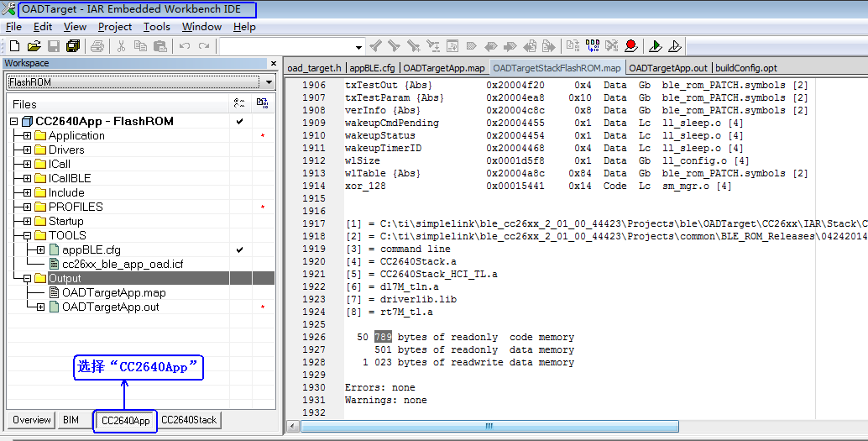
Task: Click Debug without Downloading icon
Action: 674,46
